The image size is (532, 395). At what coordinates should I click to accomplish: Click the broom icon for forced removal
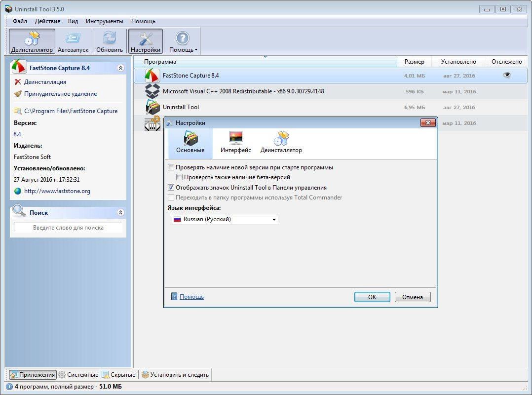coord(18,94)
